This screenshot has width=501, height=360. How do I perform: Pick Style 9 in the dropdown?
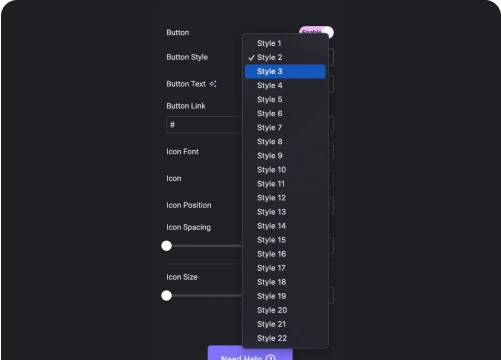(x=285, y=156)
